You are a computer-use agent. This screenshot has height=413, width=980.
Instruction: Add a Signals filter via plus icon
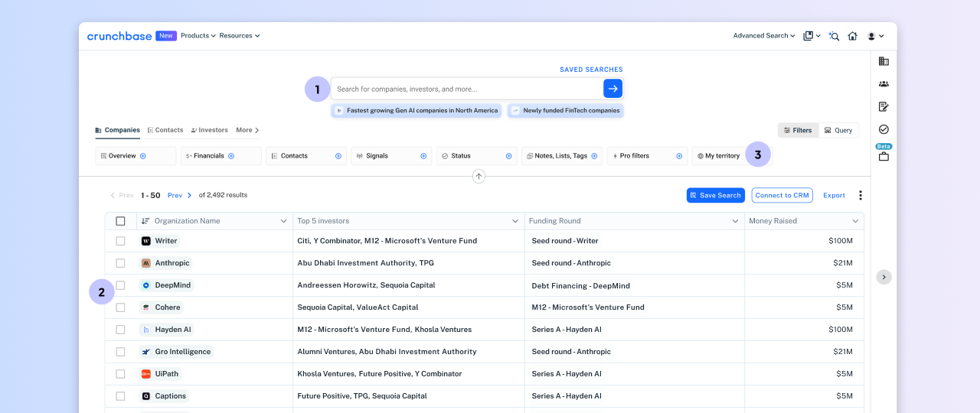coord(423,156)
